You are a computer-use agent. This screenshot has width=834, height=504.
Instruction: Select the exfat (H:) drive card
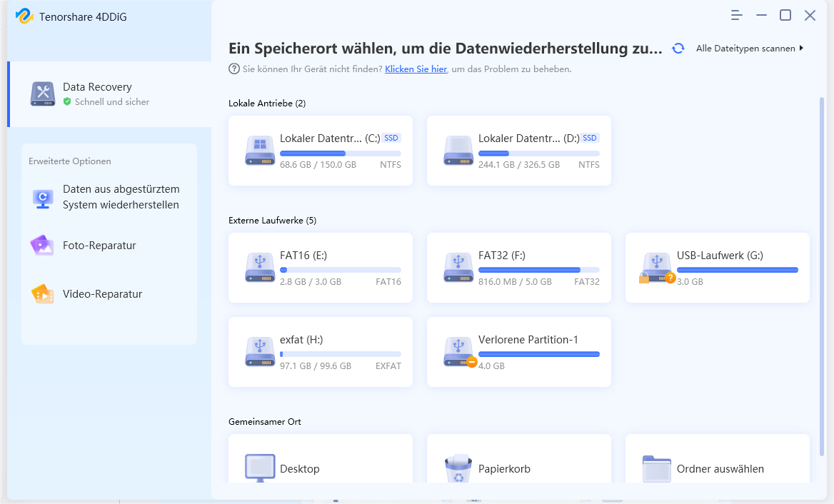[x=321, y=352]
